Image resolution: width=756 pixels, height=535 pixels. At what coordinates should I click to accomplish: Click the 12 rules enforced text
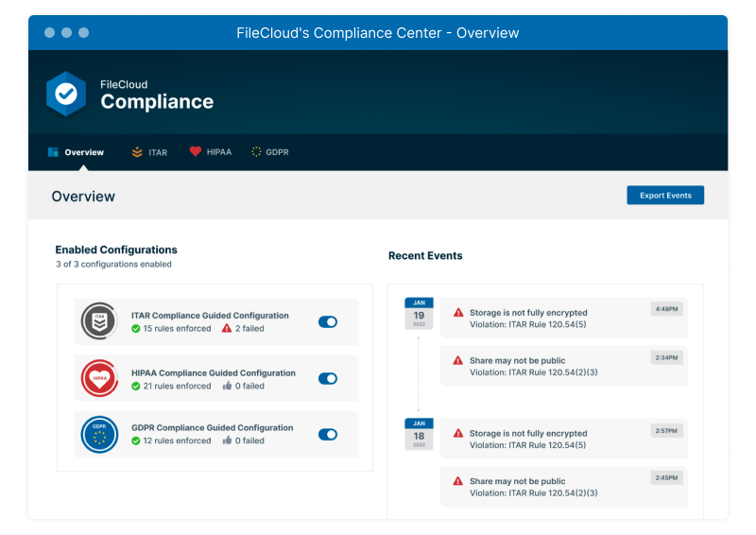[x=177, y=440]
